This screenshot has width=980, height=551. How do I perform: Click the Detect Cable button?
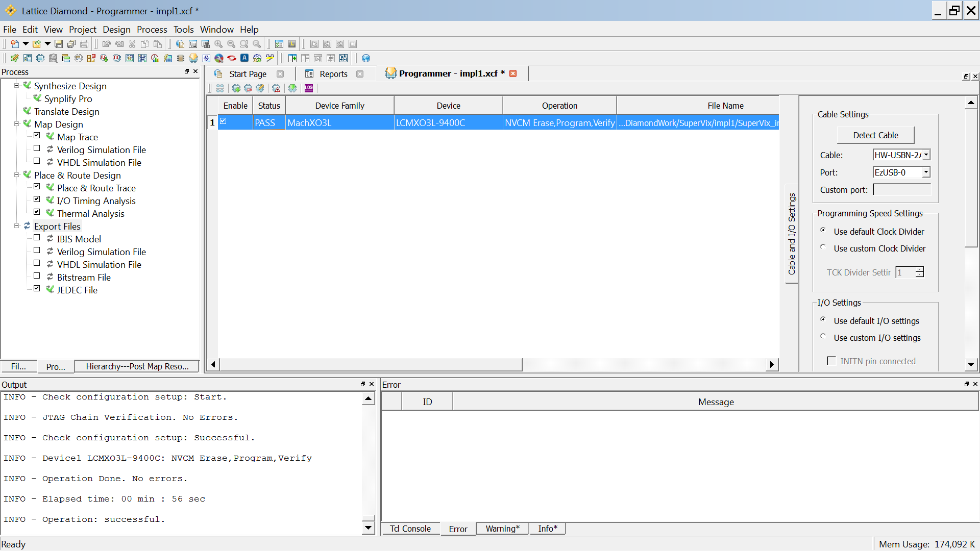(x=875, y=135)
